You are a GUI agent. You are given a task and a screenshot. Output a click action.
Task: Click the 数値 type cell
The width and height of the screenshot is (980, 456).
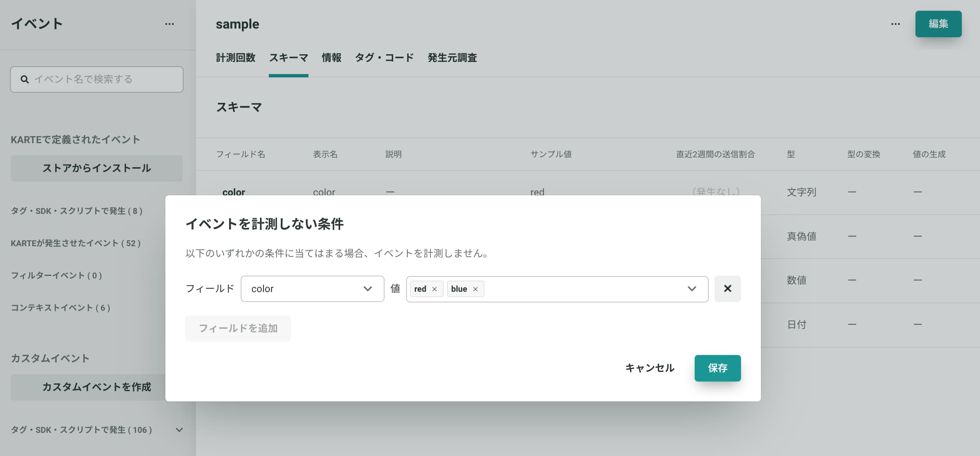(796, 280)
